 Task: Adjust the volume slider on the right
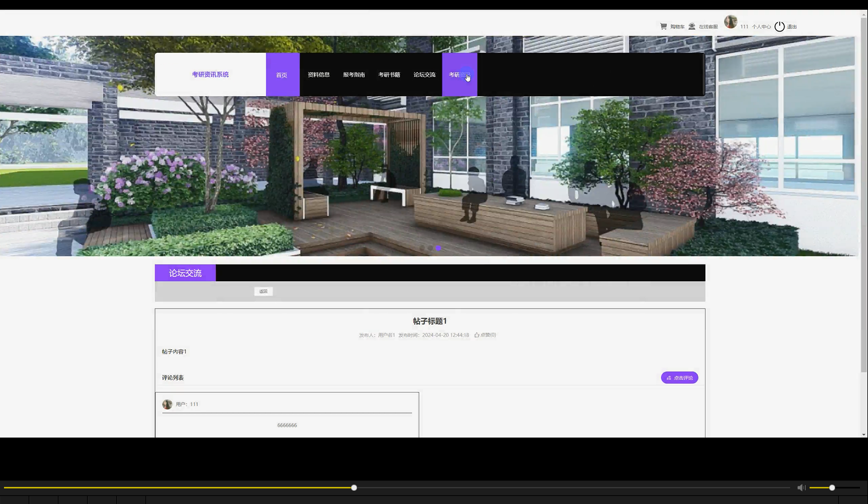pos(831,487)
